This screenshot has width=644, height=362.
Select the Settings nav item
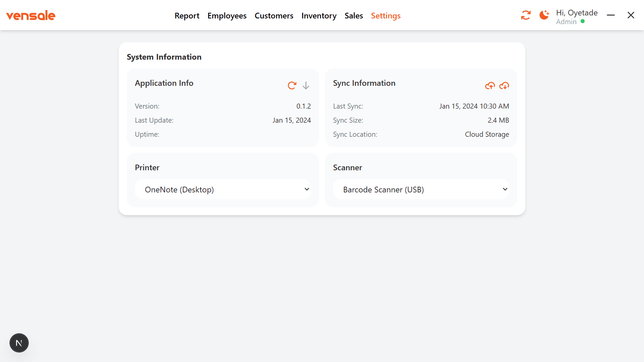(386, 16)
